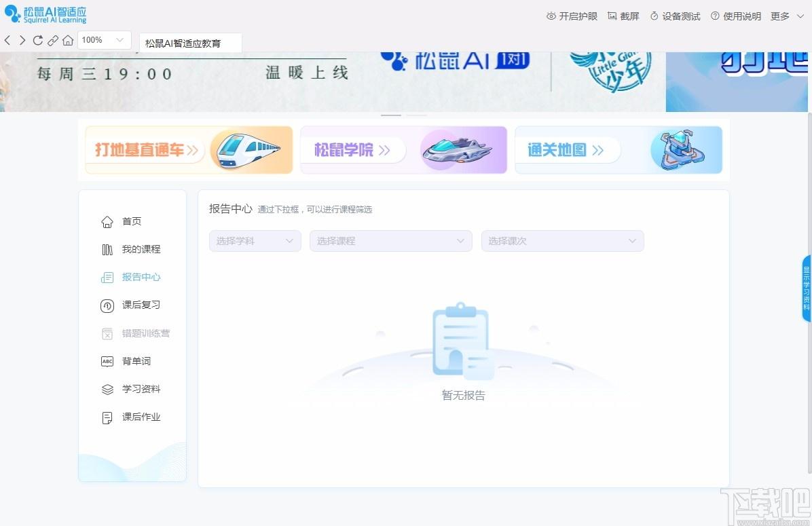Select the 松鼠AI智适应教育 tab
The image size is (812, 526).
191,43
